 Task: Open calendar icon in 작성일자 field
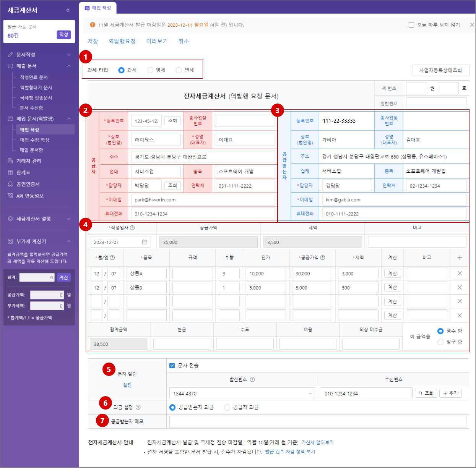tap(145, 242)
